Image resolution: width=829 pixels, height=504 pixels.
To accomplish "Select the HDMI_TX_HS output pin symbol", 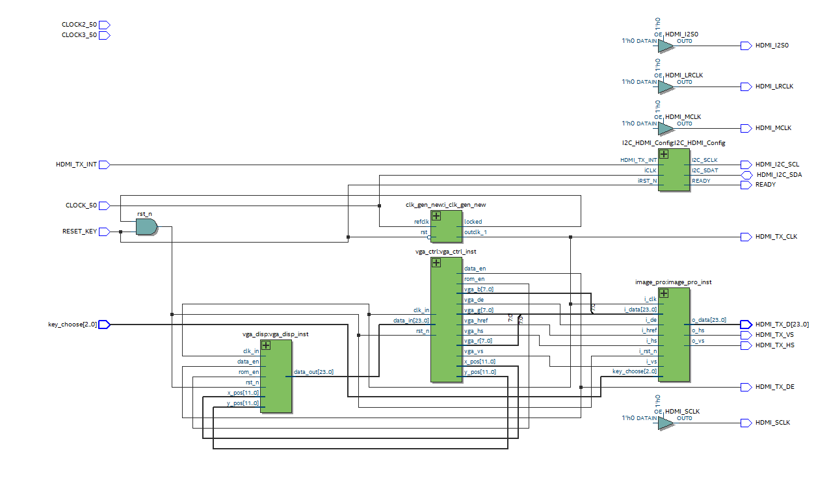I will [746, 345].
